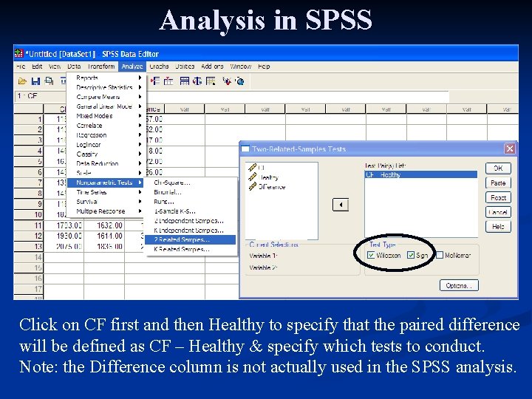Expand the Loglinear submenu arrow
This screenshot has width=532, height=399.
pos(140,144)
